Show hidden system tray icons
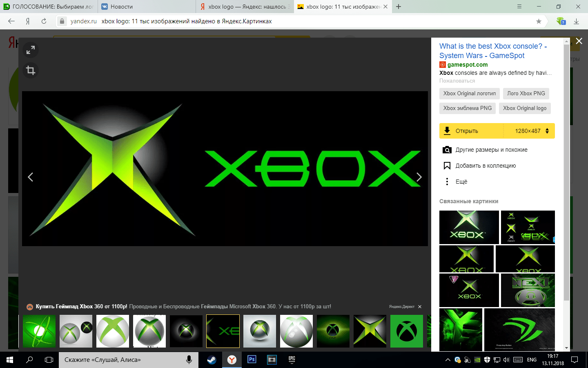The height and width of the screenshot is (368, 588). point(448,360)
